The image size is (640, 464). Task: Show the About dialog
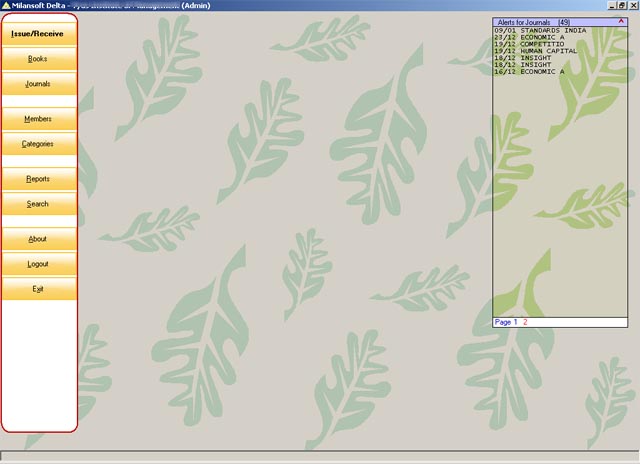pos(39,239)
